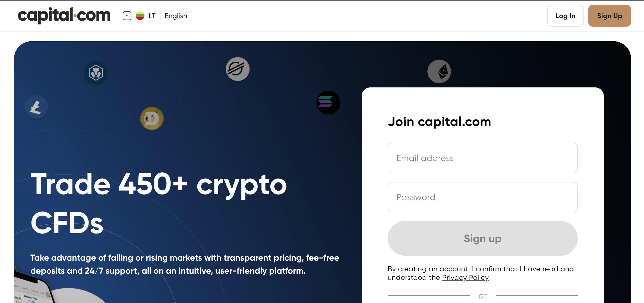
Task: Open the LT country selector
Action: pyautogui.click(x=152, y=16)
